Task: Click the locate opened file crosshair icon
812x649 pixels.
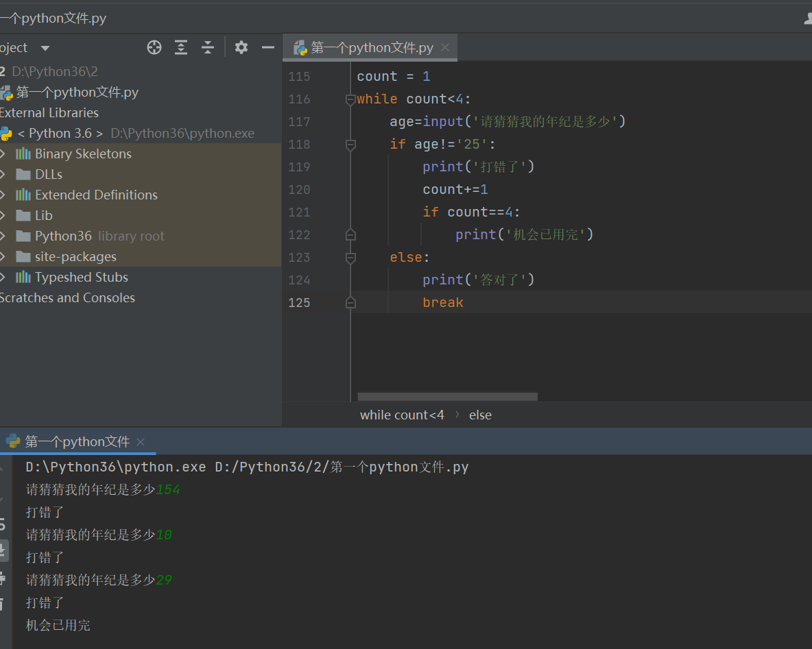Action: tap(154, 47)
